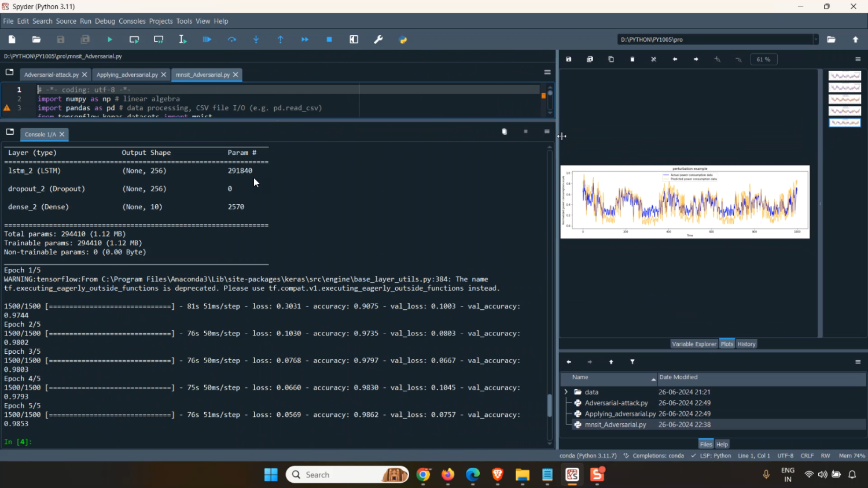Click the plot zoom percentage field
The image size is (868, 488).
(764, 59)
